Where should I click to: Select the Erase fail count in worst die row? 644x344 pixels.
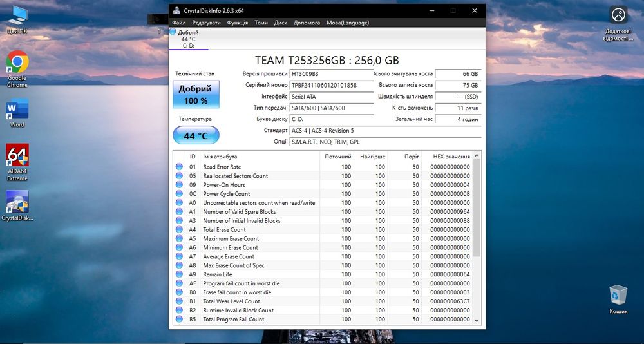[323, 292]
